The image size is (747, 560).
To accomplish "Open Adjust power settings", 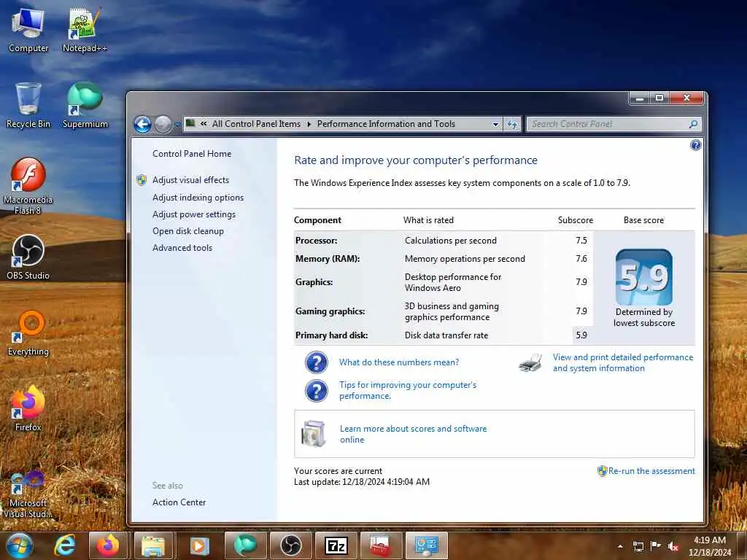I will click(194, 214).
